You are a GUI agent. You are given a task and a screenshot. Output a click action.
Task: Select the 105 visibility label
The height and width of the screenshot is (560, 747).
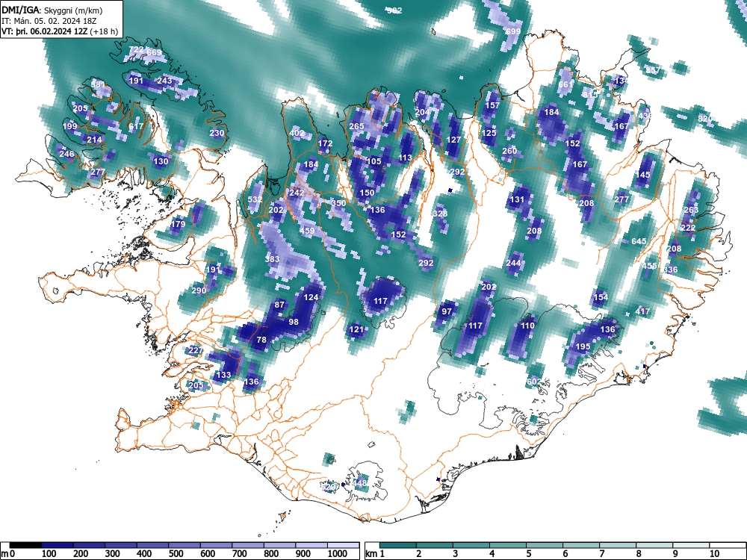click(374, 161)
